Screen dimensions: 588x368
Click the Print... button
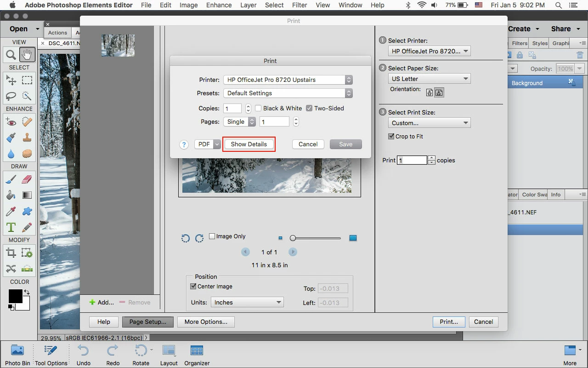(449, 322)
